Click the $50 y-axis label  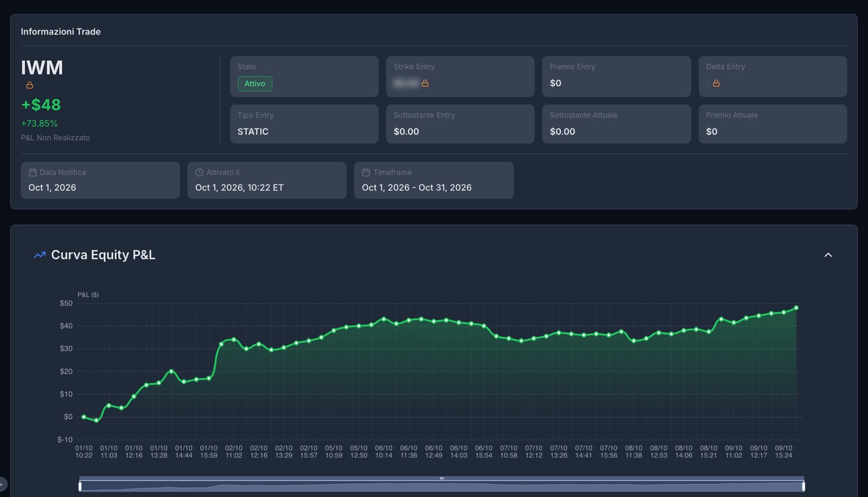pos(66,303)
